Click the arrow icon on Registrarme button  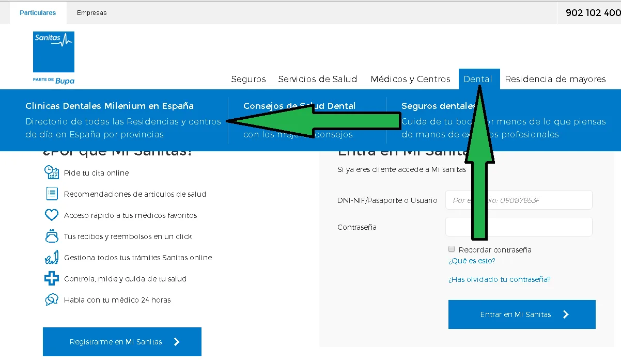[177, 342]
